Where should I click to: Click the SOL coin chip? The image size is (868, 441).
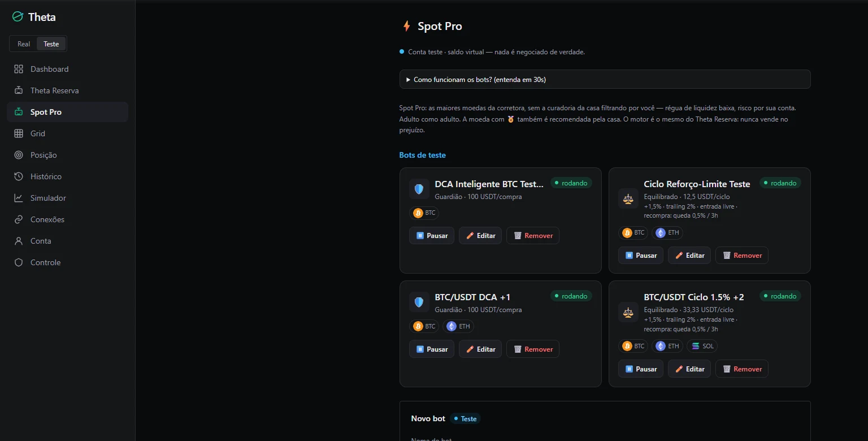[702, 346]
